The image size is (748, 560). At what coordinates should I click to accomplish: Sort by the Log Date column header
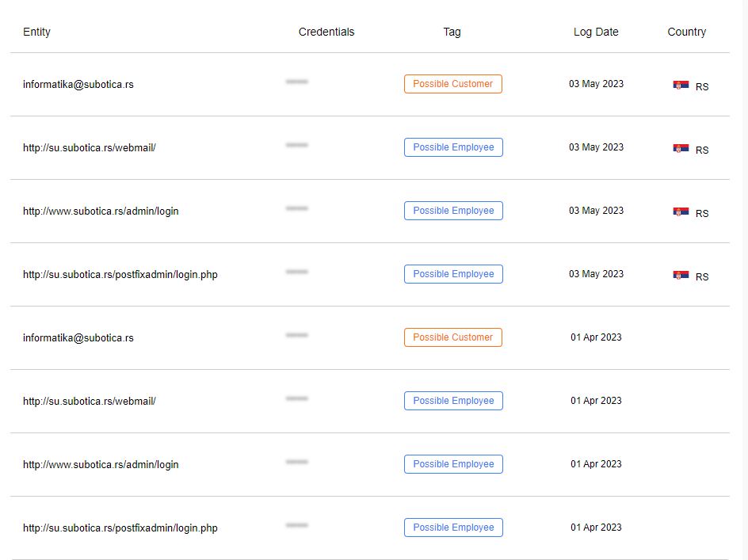596,32
